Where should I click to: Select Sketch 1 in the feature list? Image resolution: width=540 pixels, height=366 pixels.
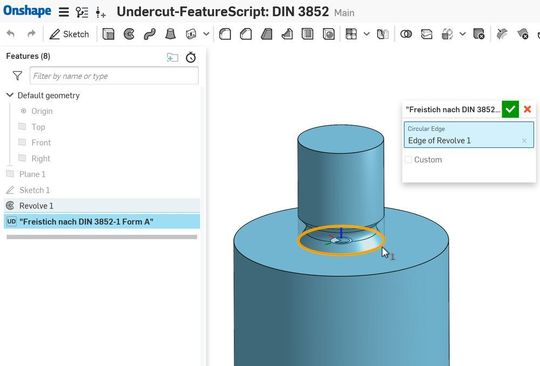point(34,190)
